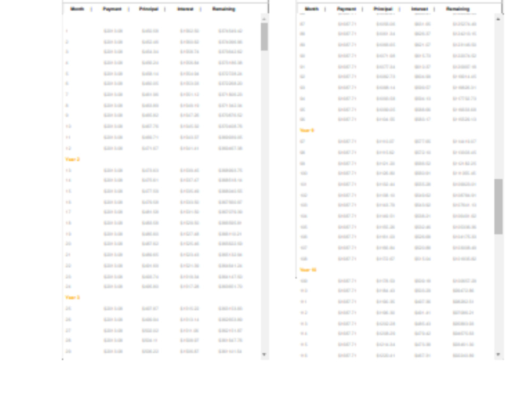
Task: Click the Payment header in right table
Action: (346, 9)
